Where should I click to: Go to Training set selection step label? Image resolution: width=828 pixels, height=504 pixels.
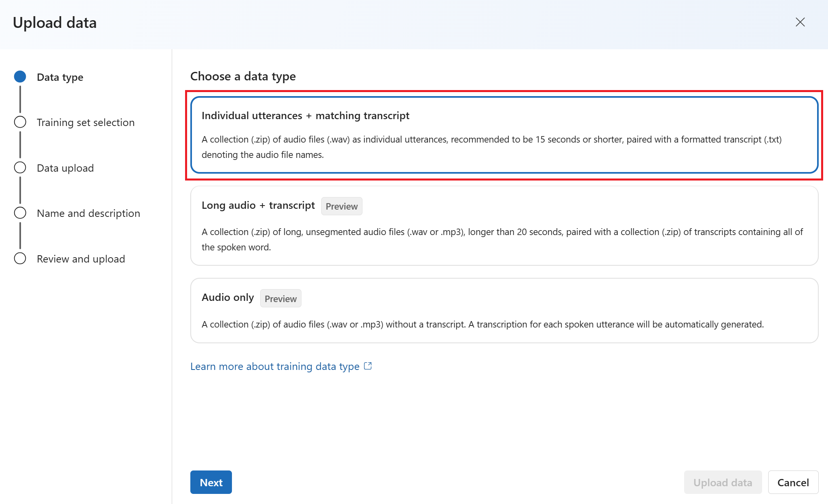pos(86,122)
